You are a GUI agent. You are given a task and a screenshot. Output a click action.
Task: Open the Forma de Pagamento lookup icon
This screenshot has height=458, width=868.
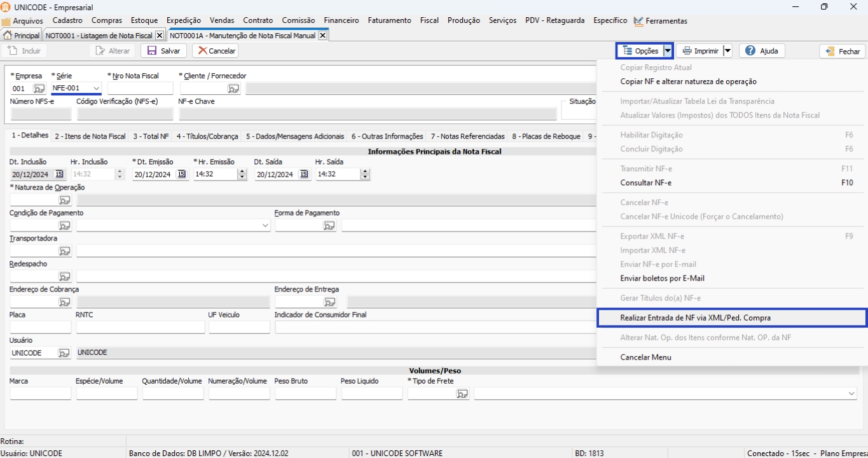pyautogui.click(x=329, y=226)
